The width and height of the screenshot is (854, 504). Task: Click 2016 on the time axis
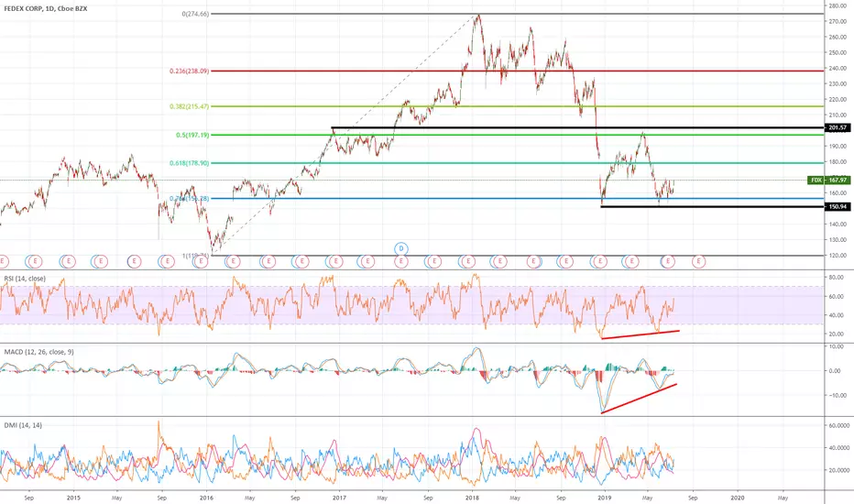(206, 498)
